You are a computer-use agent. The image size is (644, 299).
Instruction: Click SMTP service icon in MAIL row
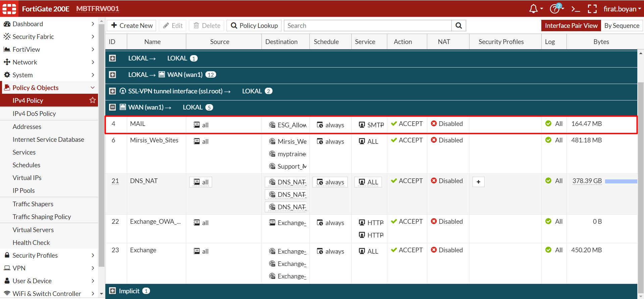362,125
